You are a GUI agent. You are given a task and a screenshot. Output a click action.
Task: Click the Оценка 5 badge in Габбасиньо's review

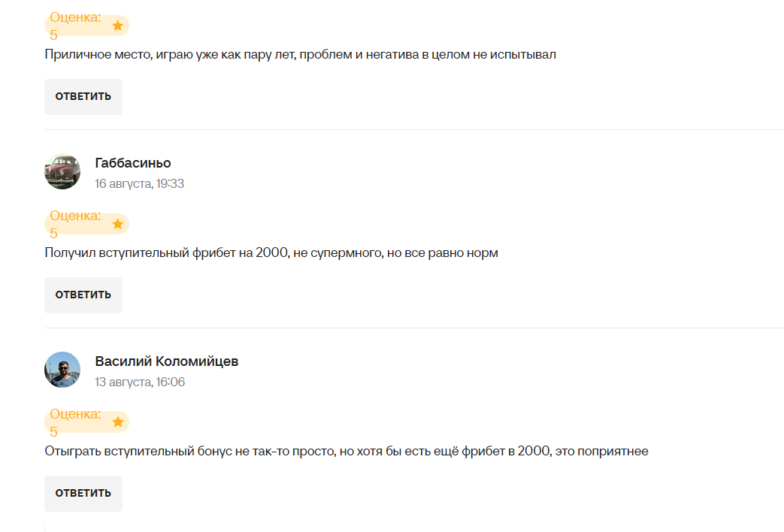(87, 224)
